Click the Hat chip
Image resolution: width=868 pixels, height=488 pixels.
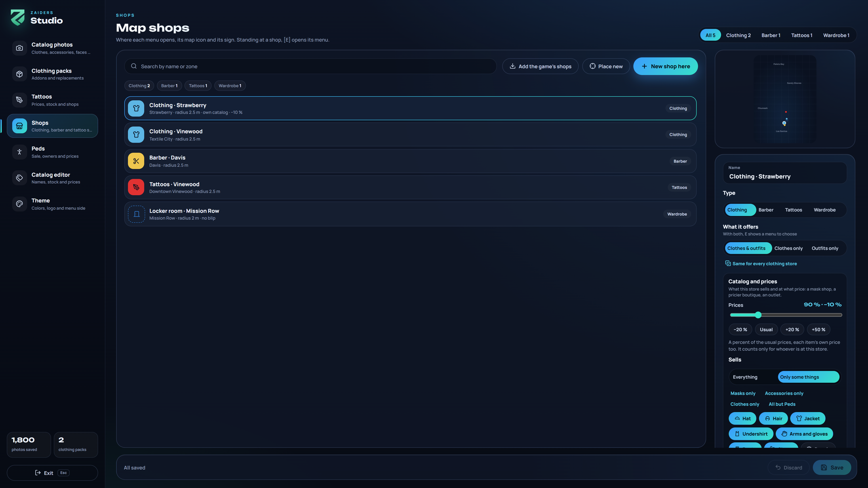click(x=742, y=419)
